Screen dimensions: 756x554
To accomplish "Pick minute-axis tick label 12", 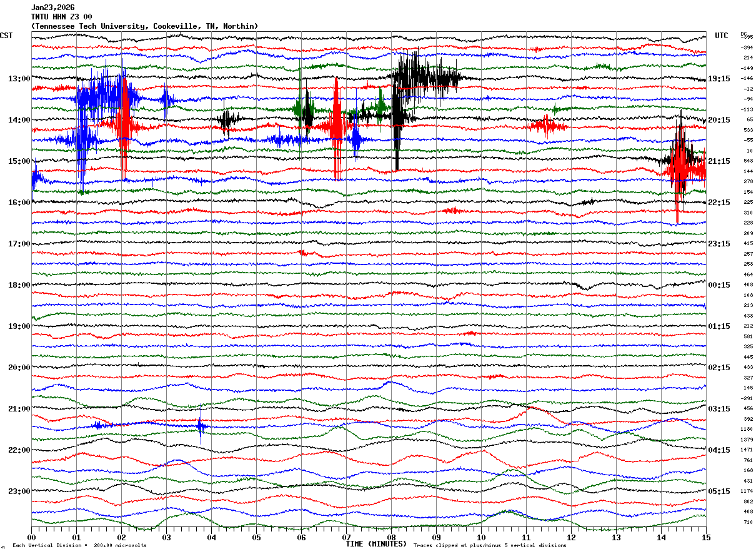I will click(x=571, y=537).
